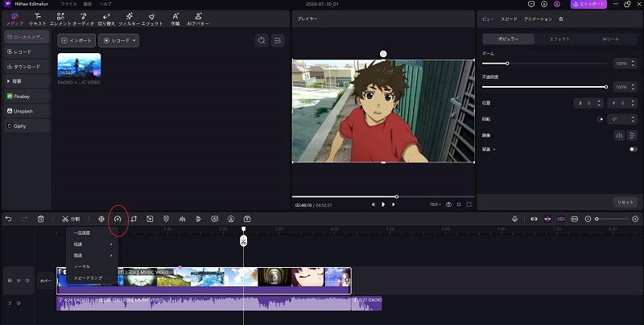Click the resize arrow-in-square icon
This screenshot has height=325, width=644.
click(150, 219)
